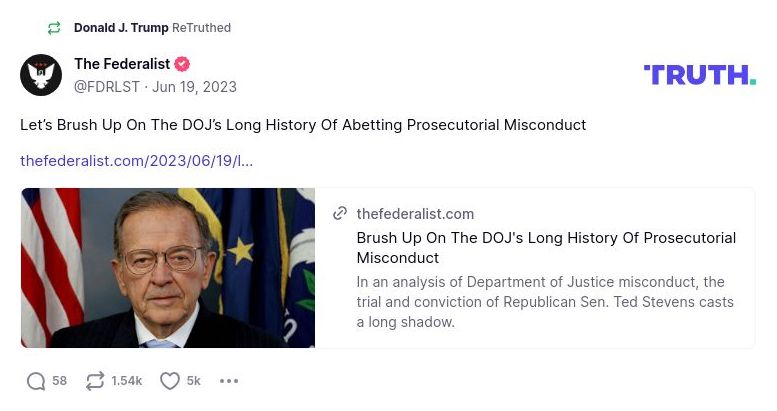Click the 1.54k ReTruths count
The width and height of the screenshot is (777, 411).
(127, 381)
